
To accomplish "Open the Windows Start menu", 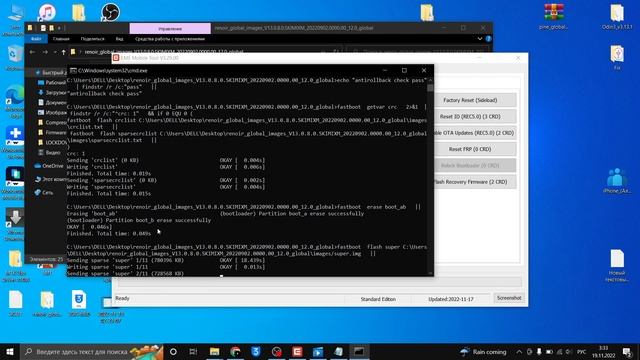I will pyautogui.click(x=10, y=352).
